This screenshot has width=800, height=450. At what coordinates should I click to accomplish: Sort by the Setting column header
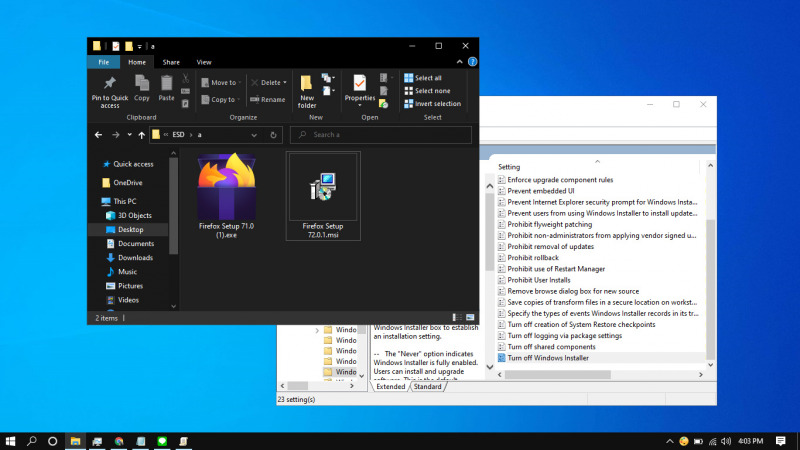tap(509, 167)
